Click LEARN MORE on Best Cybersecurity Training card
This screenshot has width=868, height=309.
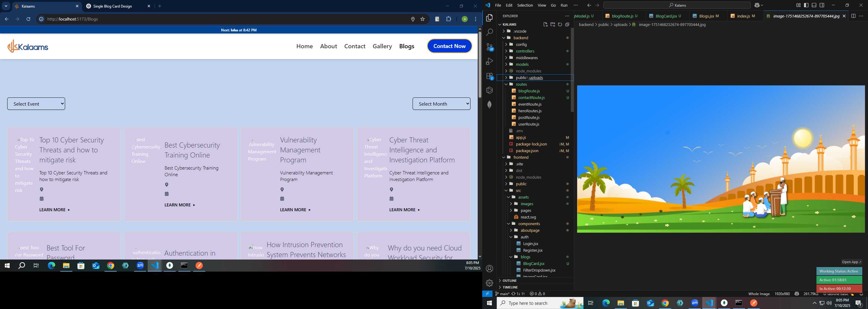(180, 205)
